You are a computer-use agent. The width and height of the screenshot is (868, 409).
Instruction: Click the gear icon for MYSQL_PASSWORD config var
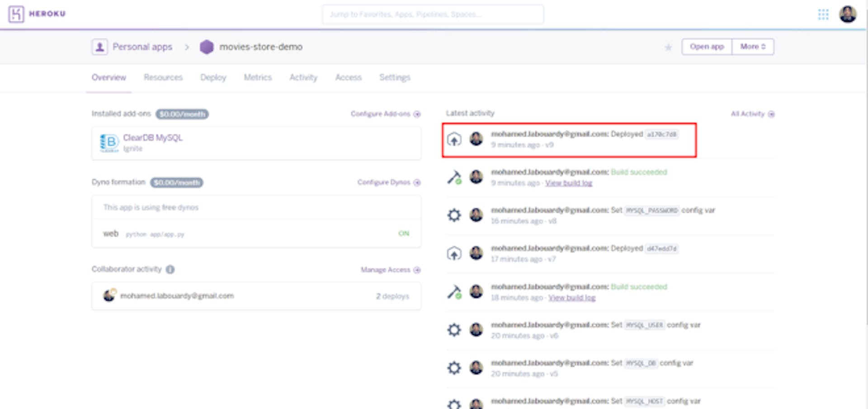454,215
